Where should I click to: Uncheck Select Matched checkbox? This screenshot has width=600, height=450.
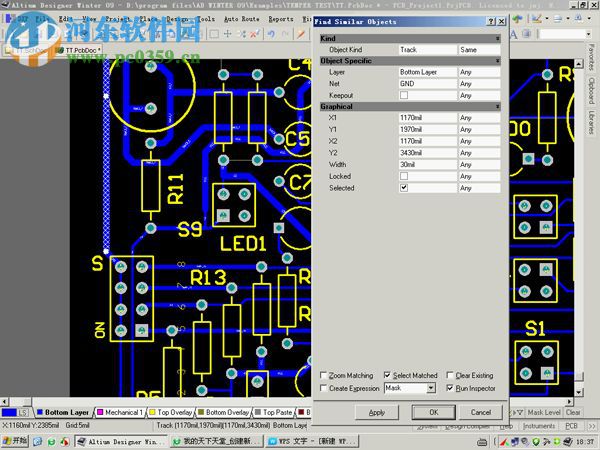click(387, 375)
